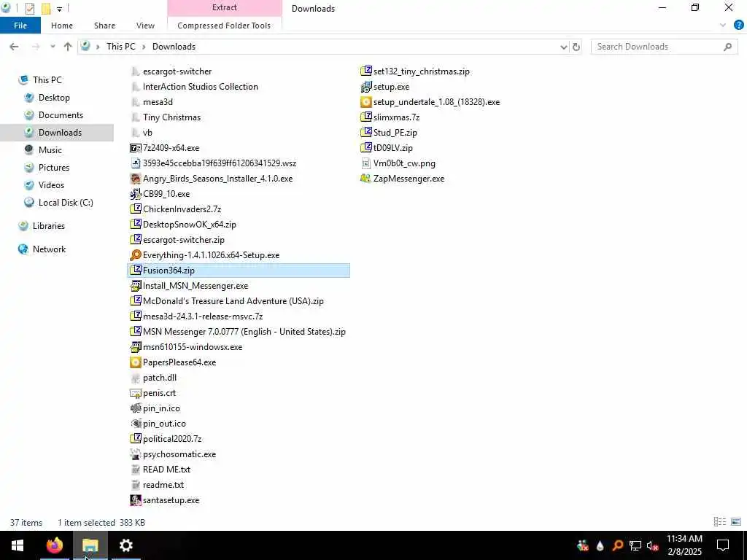
Task: Select ChickenInvaders2.7z file name
Action: (182, 209)
